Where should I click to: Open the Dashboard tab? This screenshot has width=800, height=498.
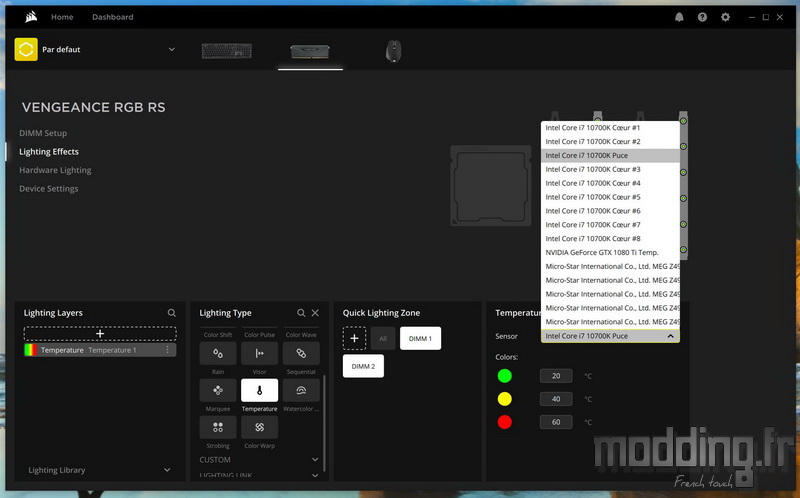point(112,17)
